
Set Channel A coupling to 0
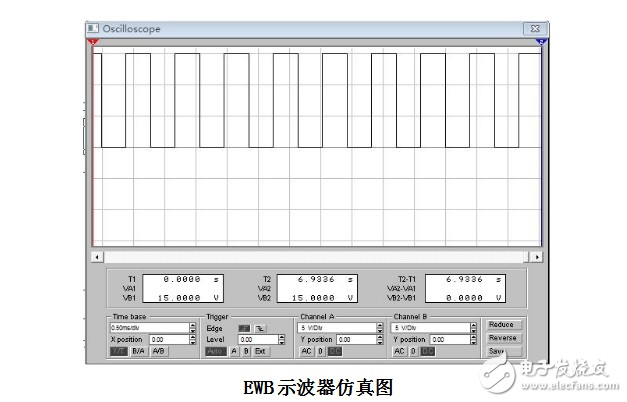(321, 351)
